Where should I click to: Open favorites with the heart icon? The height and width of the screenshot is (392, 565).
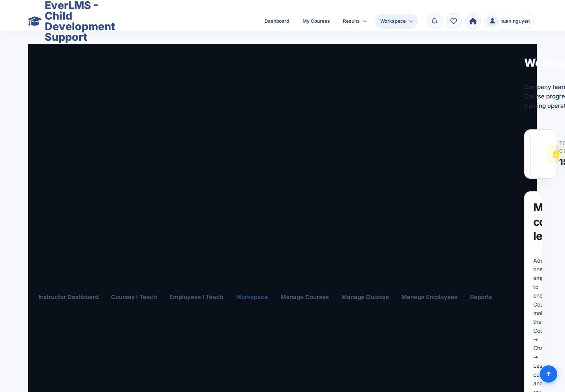(454, 21)
